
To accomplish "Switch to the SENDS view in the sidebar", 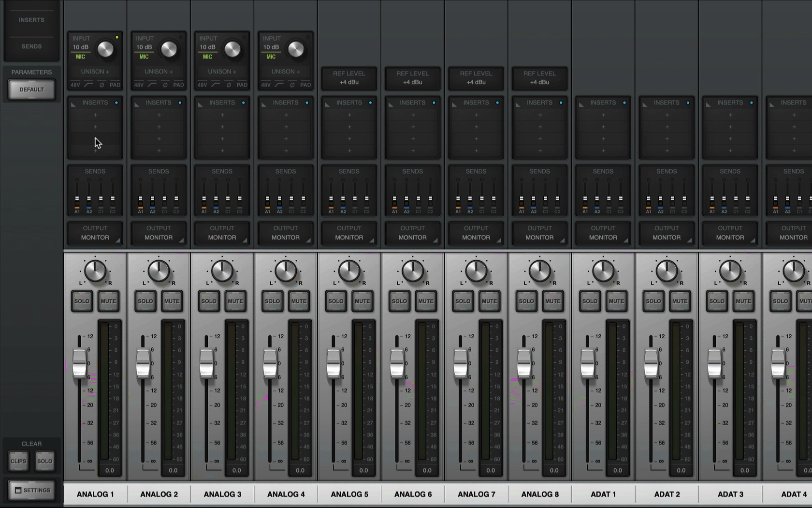I will point(31,46).
